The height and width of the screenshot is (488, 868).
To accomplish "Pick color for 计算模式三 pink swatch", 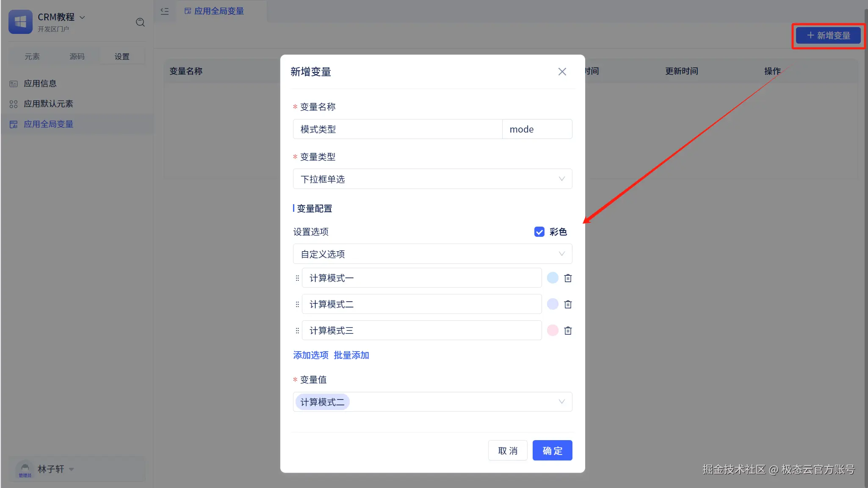I will tap(553, 330).
